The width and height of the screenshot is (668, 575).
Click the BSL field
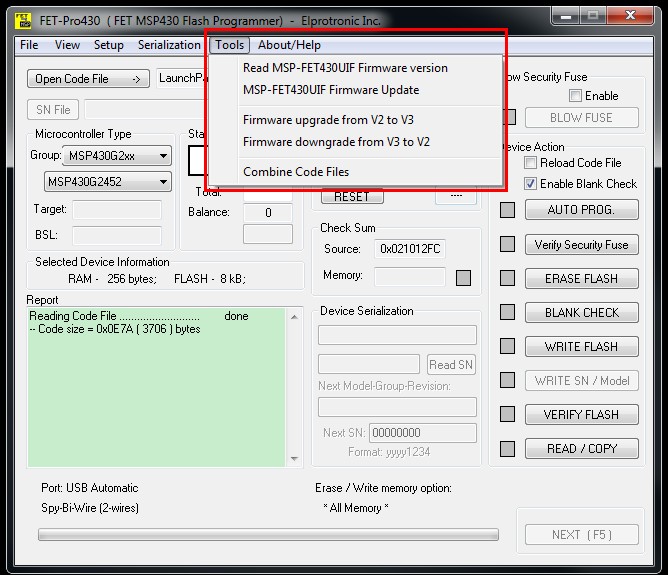coord(117,236)
